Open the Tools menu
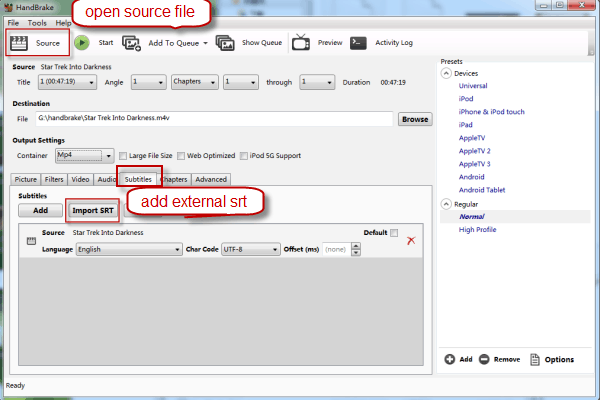Viewport: 600px width, 400px height. click(37, 23)
